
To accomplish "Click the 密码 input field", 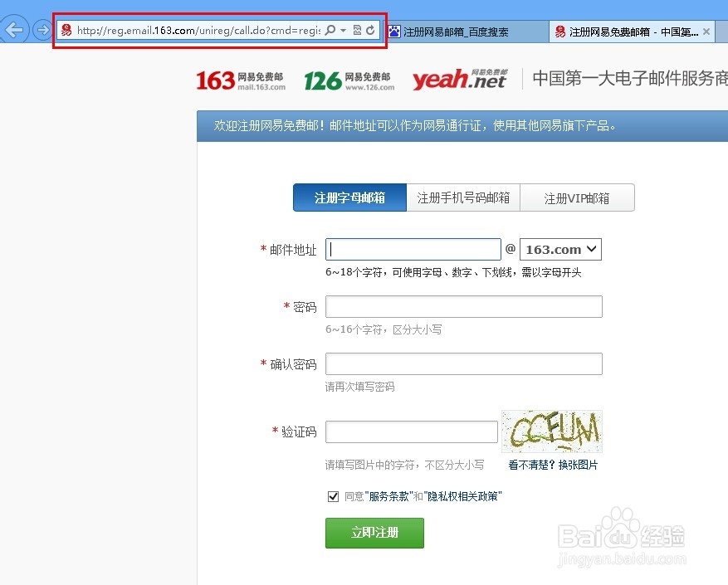I will [x=464, y=306].
